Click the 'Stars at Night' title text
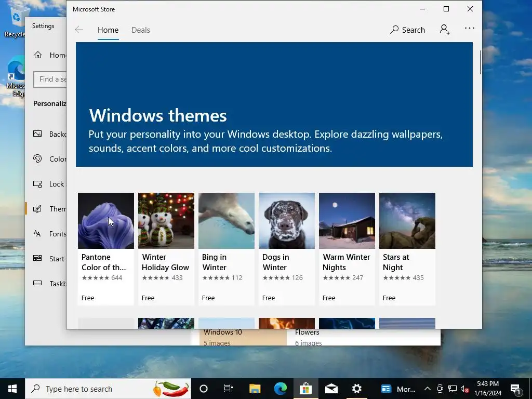Image resolution: width=532 pixels, height=399 pixels. 396,262
